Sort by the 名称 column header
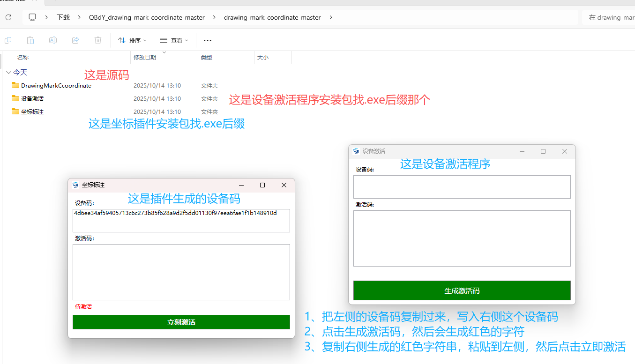635x364 pixels. (23, 58)
